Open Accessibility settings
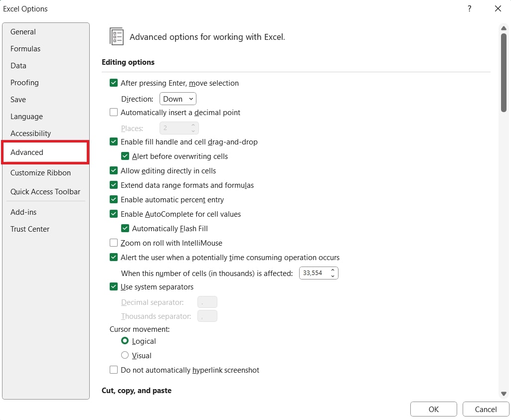 46,134
